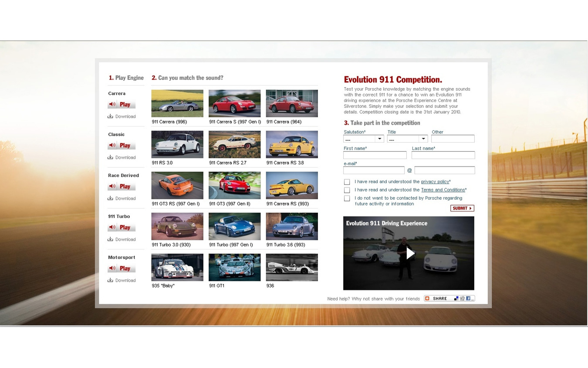
Task: Play the 911 Turbo engine sound
Action: tap(122, 227)
